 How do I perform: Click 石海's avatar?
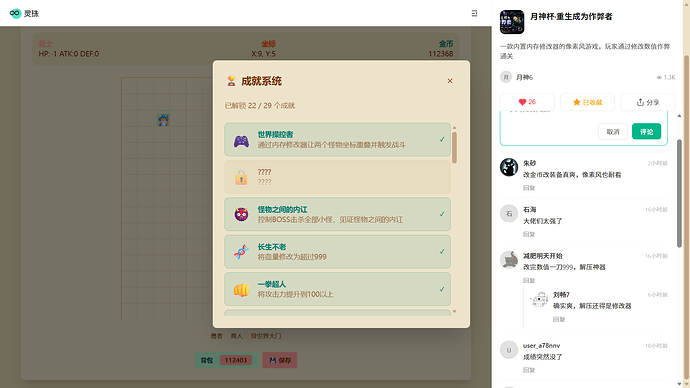[509, 213]
